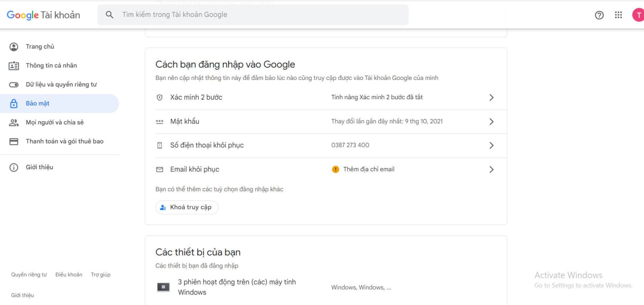This screenshot has width=644, height=305.
Task: Open the Điều khoản footer link
Action: [x=69, y=275]
